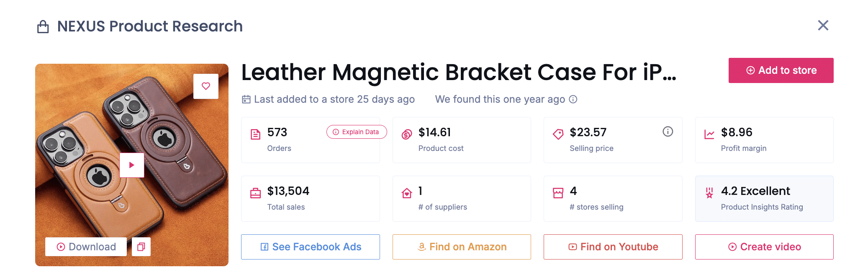Play the product video preview
868x270 pixels.
click(x=132, y=165)
